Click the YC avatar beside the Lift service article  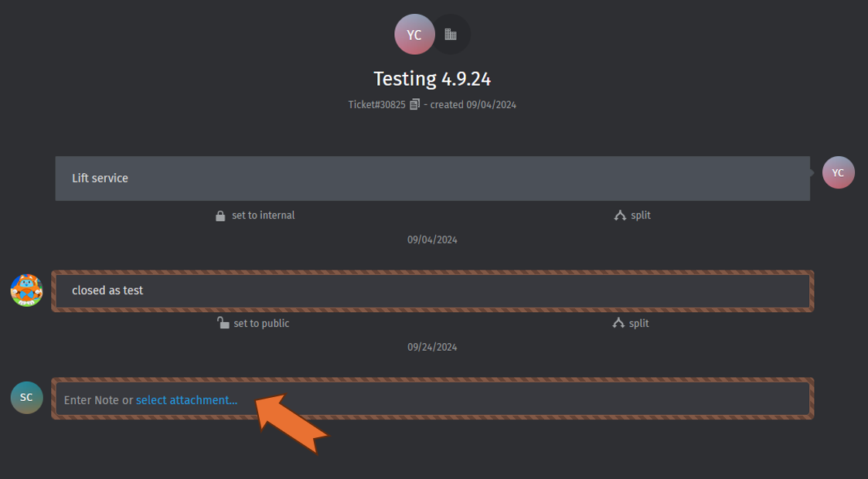(838, 173)
